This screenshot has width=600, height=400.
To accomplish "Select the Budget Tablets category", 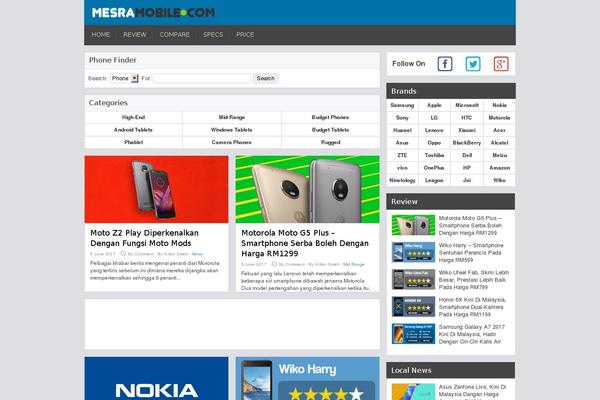I will click(x=330, y=130).
